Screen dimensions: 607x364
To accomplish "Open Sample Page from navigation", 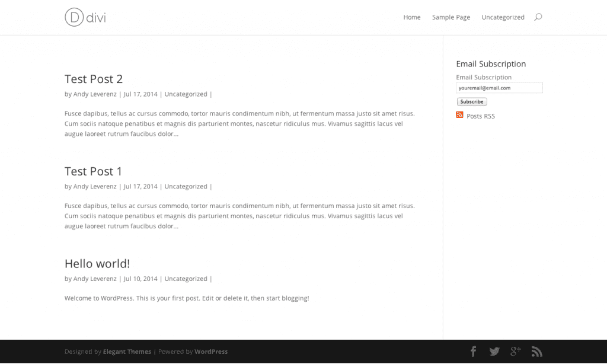I will [x=451, y=17].
